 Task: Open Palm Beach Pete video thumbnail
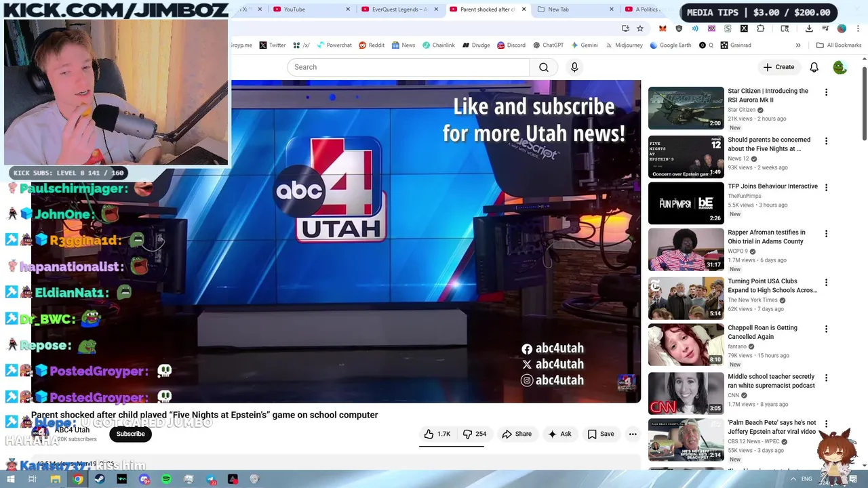click(x=686, y=439)
